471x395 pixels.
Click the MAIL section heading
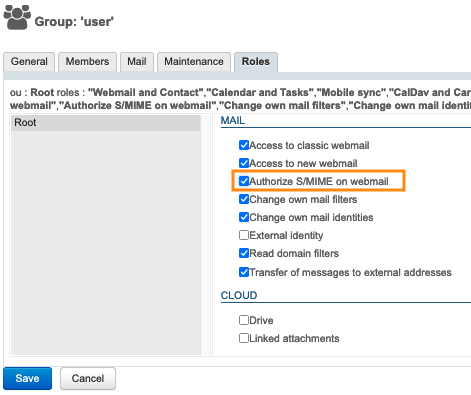pos(233,120)
